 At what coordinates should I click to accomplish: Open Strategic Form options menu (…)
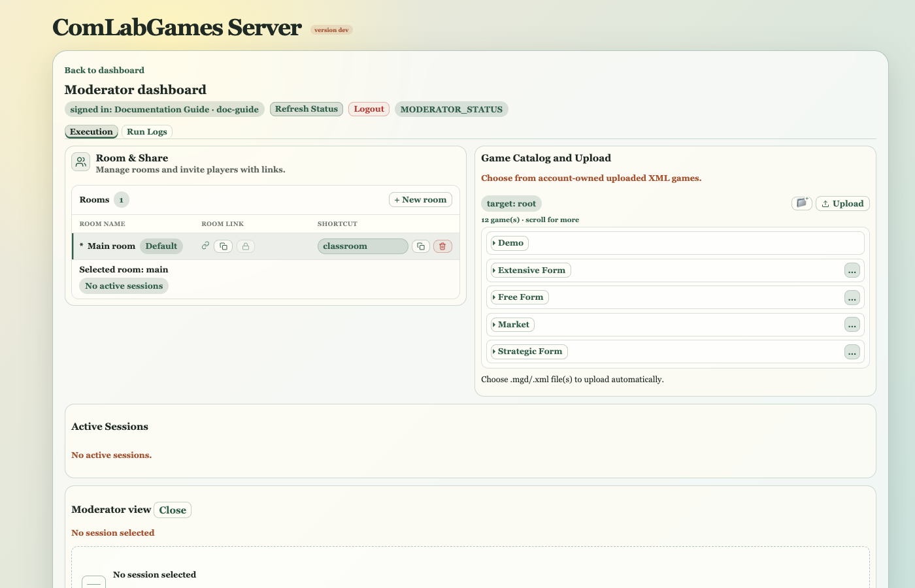(852, 352)
